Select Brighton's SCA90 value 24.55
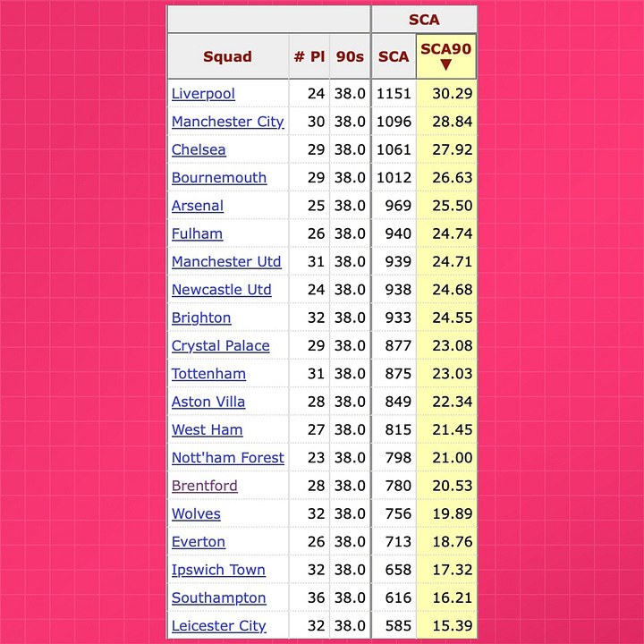Viewport: 644px width, 644px height. coord(453,318)
